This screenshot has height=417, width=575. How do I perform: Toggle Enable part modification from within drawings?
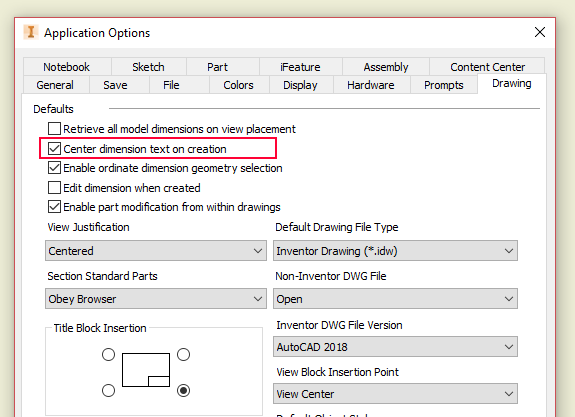tap(54, 207)
